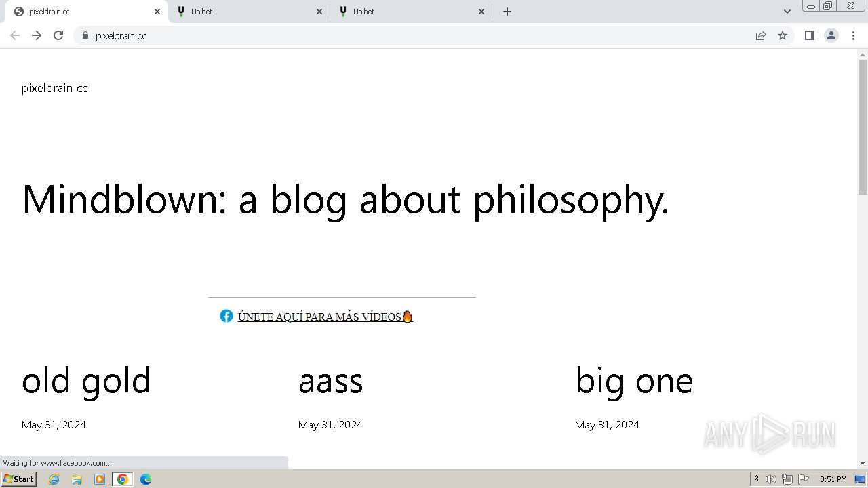Open a new tab with the plus button
Viewport: 868px width, 488px height.
pyautogui.click(x=507, y=12)
